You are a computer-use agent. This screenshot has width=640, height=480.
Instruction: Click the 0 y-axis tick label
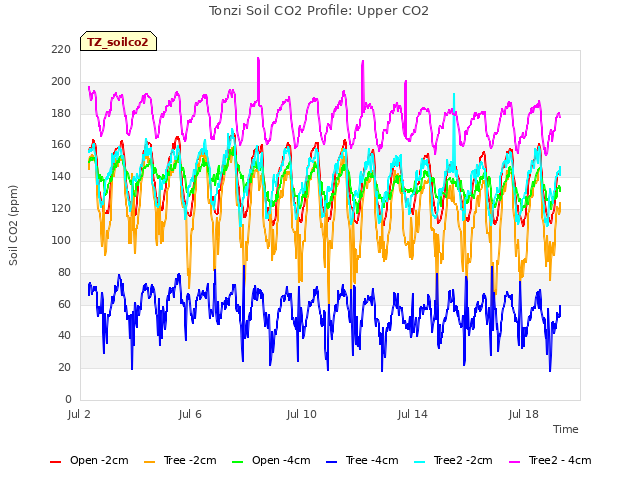[68, 399]
